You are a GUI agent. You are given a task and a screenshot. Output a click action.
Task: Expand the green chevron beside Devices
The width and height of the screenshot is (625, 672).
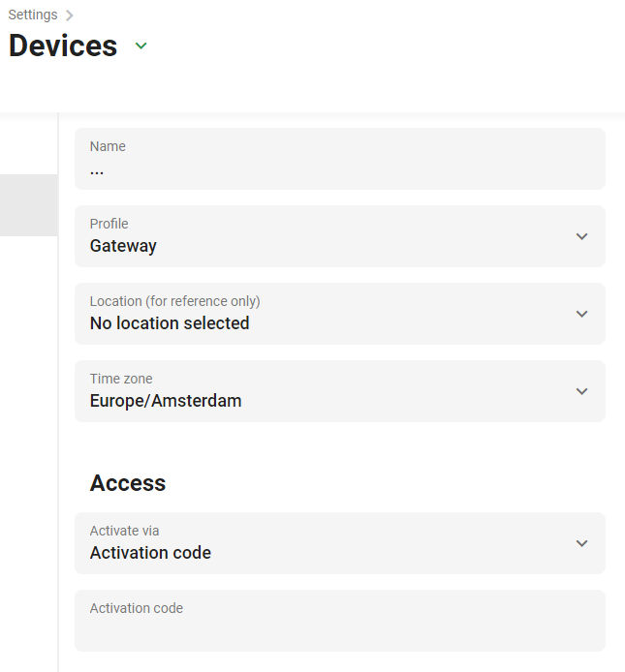(x=141, y=46)
